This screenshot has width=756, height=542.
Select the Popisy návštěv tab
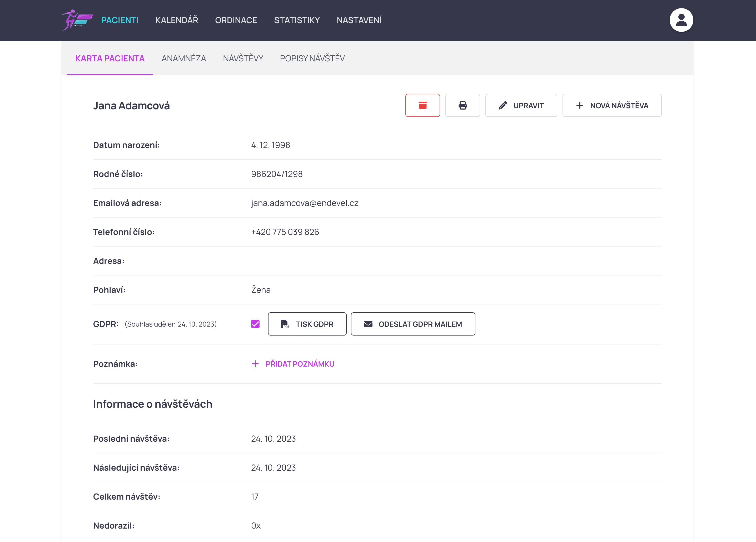312,58
